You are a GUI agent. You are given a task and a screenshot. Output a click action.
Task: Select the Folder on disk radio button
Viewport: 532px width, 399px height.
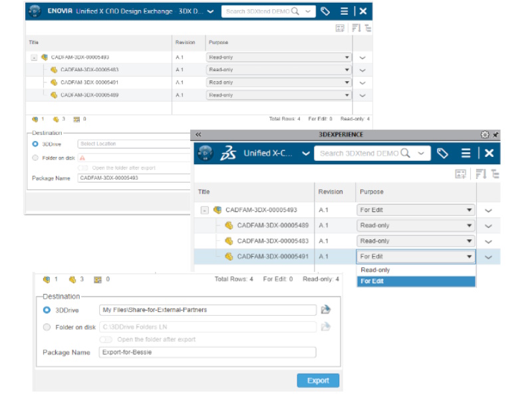47,327
